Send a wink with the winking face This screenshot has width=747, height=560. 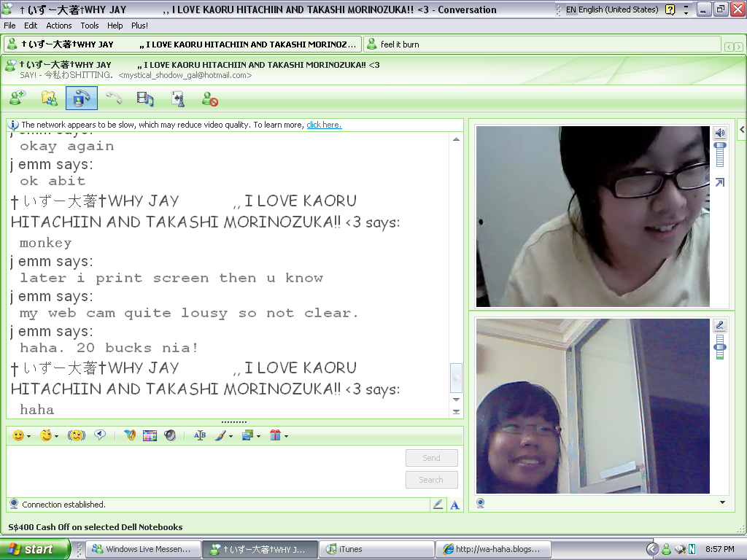tap(46, 435)
